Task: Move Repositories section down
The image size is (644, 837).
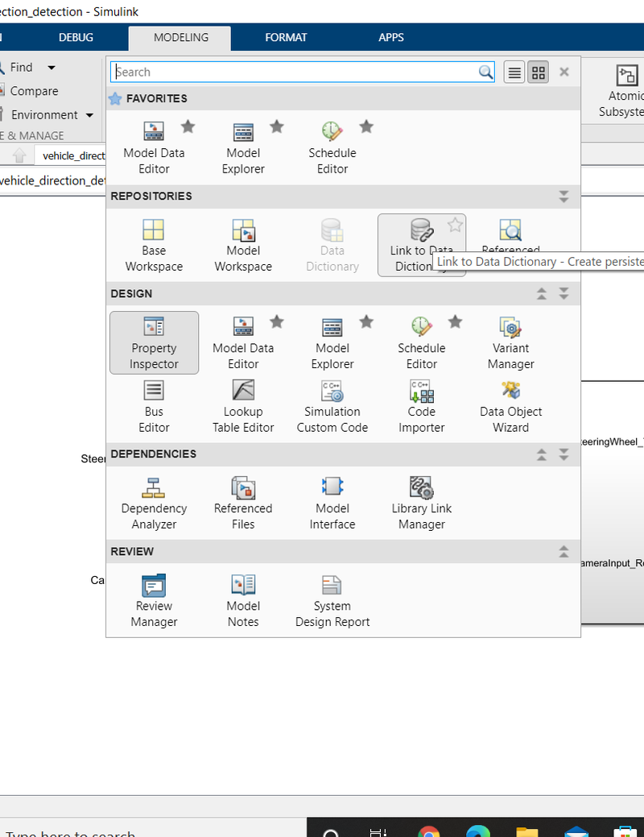Action: point(563,197)
